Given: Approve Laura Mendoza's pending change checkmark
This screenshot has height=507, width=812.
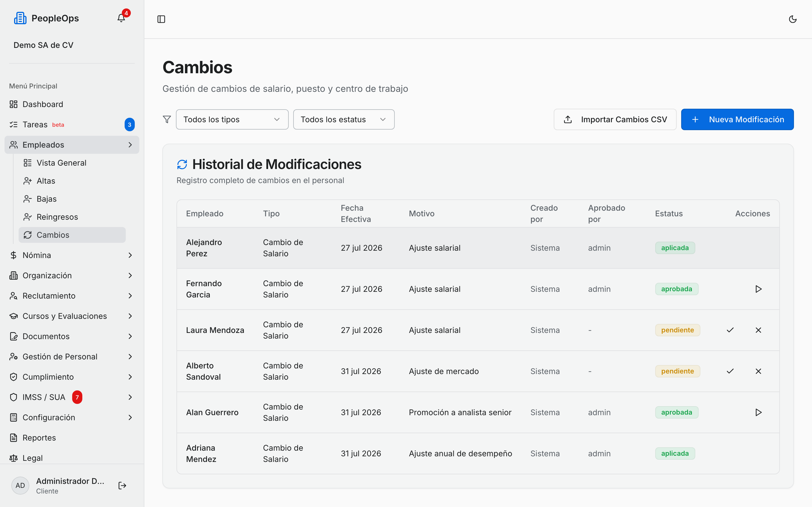Looking at the screenshot, I should pyautogui.click(x=730, y=330).
